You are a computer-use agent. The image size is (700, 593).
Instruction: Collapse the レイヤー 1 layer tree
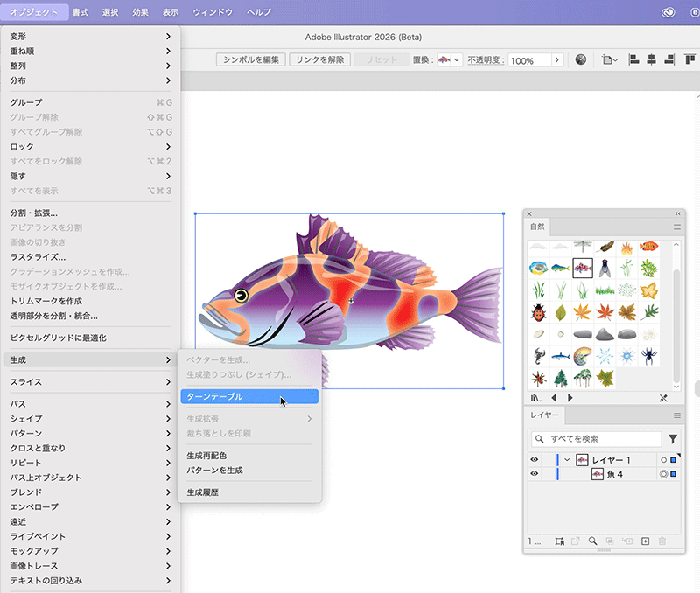click(x=567, y=460)
